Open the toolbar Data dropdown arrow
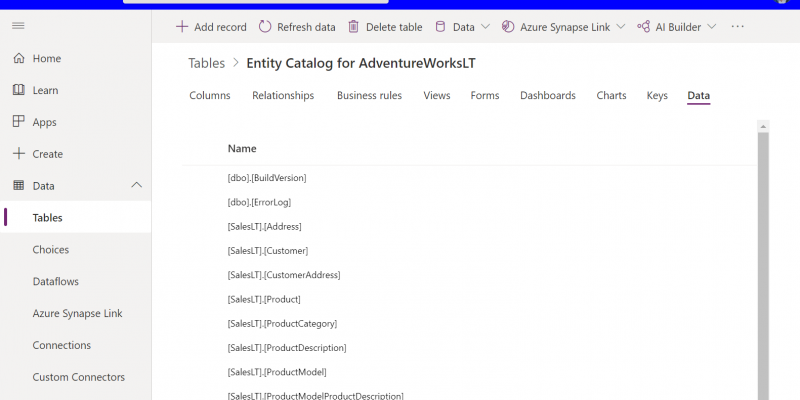Image resolution: width=800 pixels, height=400 pixels. pos(485,27)
